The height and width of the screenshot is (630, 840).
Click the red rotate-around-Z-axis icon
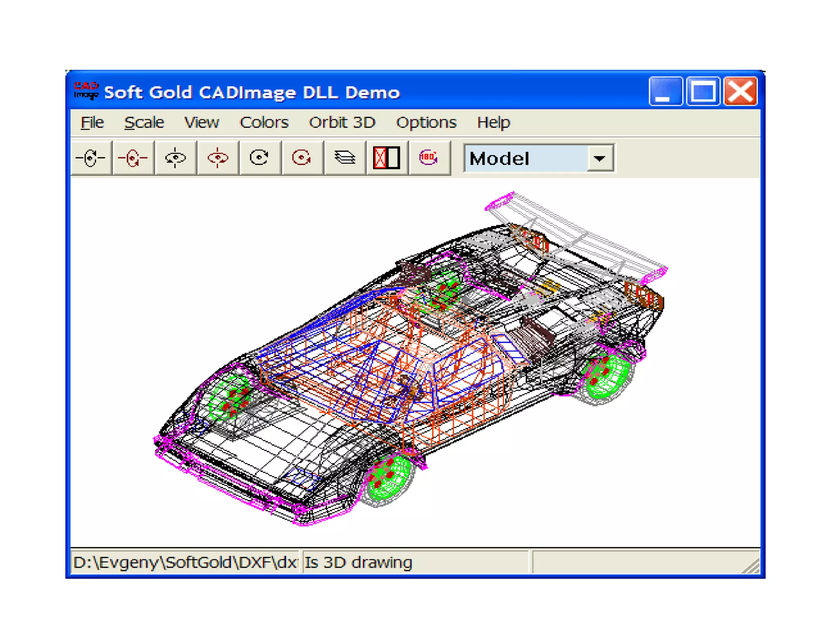click(302, 158)
